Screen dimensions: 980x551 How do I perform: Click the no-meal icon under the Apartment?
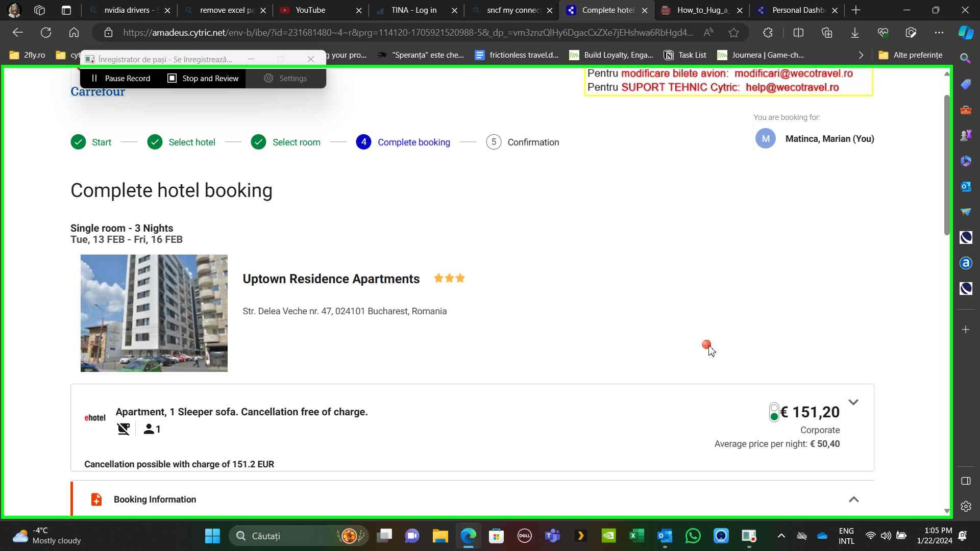click(124, 429)
